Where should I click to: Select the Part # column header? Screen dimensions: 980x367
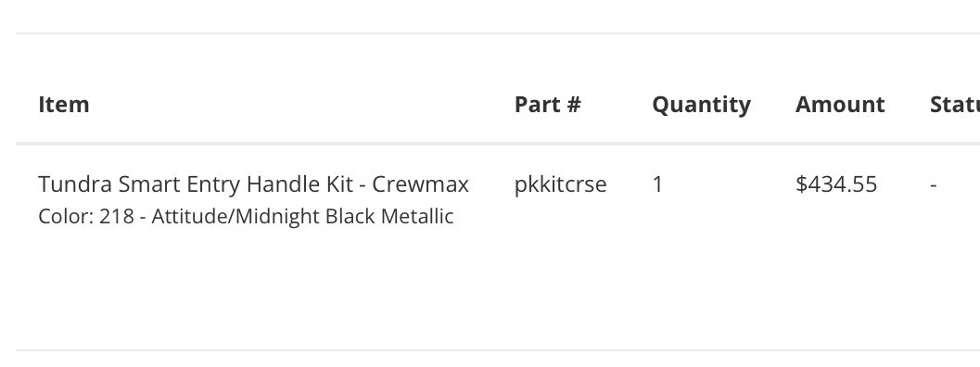[x=548, y=105]
